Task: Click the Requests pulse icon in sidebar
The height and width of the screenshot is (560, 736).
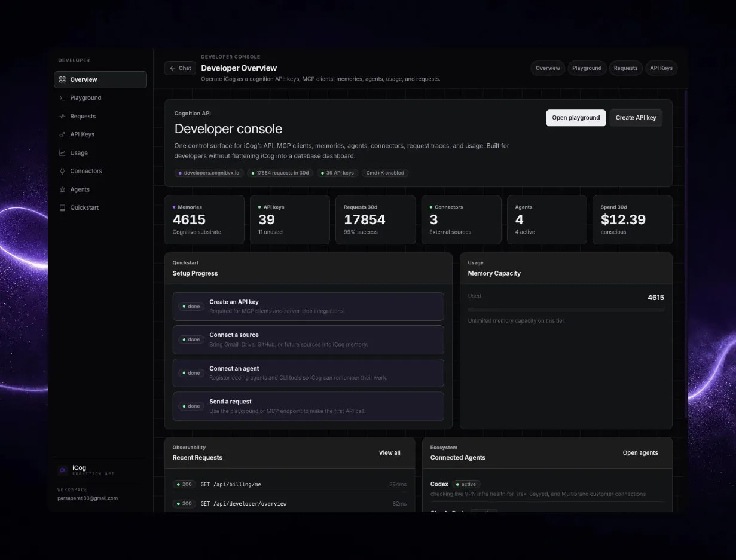Action: (x=62, y=117)
